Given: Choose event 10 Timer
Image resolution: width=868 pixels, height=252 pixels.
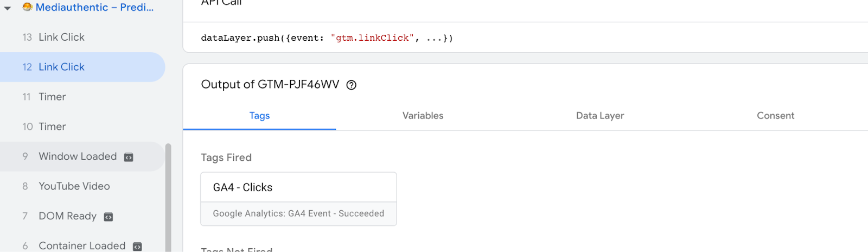Looking at the screenshot, I should [x=52, y=127].
